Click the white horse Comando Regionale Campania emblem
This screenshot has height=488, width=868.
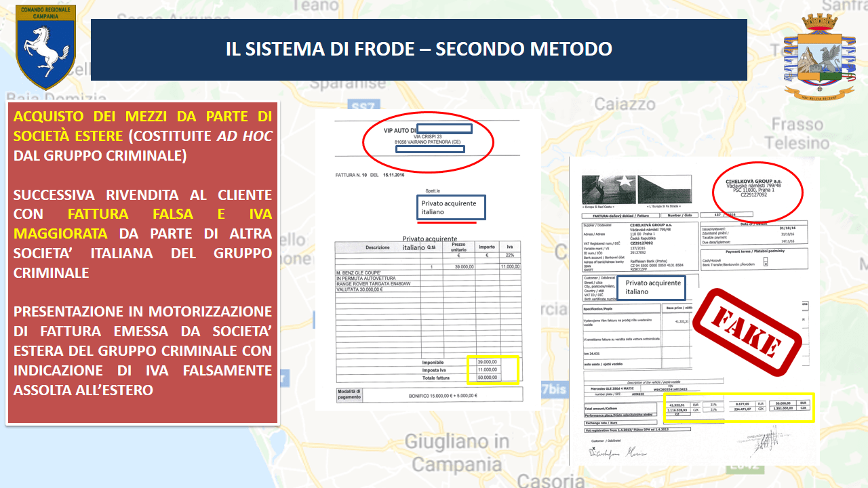(46, 47)
